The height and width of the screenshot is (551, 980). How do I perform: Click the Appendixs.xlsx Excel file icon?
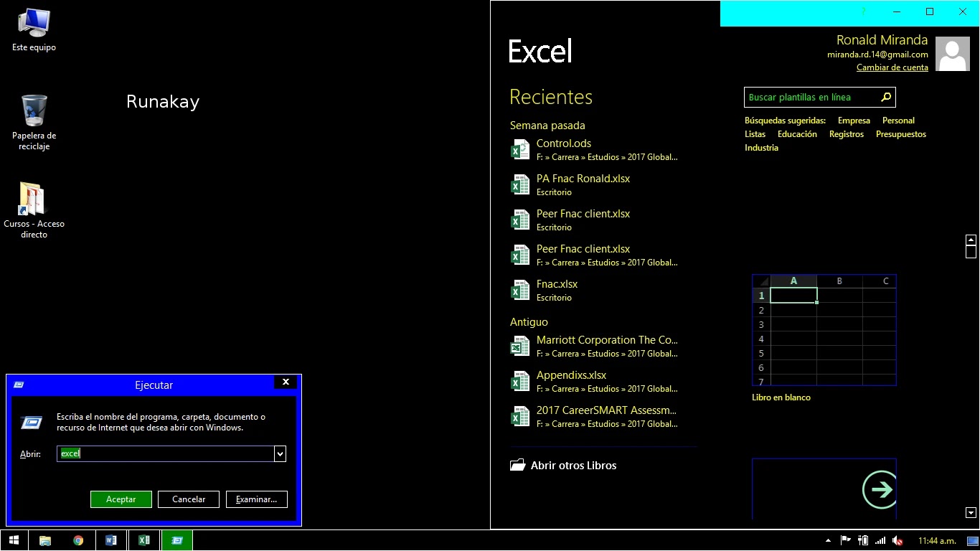point(519,382)
